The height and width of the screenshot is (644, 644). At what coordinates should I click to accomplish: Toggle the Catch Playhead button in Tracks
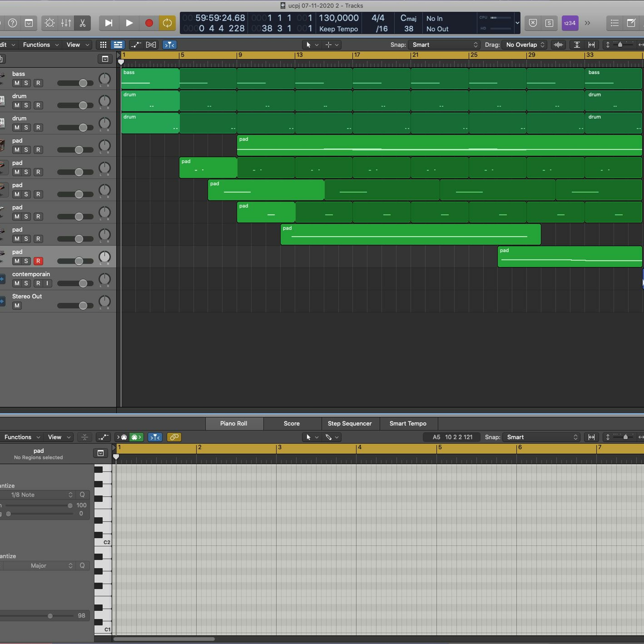(169, 45)
